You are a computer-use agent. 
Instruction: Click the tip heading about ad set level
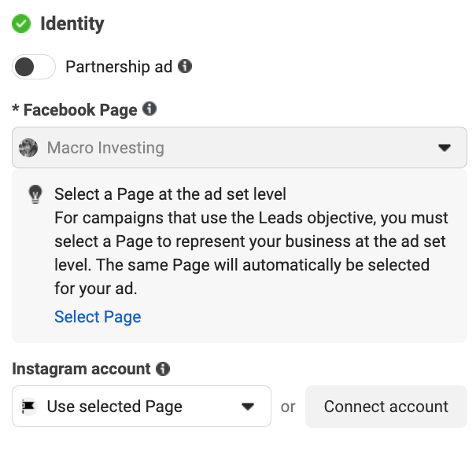pyautogui.click(x=170, y=194)
